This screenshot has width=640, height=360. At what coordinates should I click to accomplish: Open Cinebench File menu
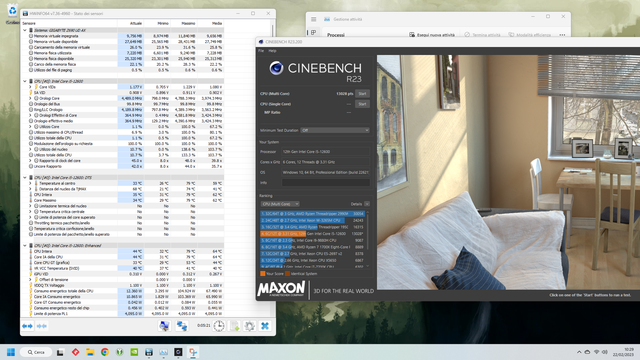coord(261,51)
